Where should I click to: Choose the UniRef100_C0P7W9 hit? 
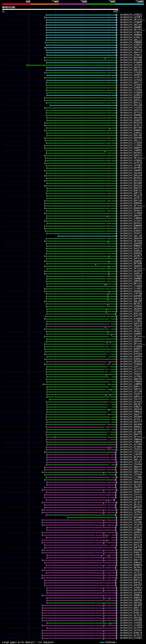pos(131,294)
